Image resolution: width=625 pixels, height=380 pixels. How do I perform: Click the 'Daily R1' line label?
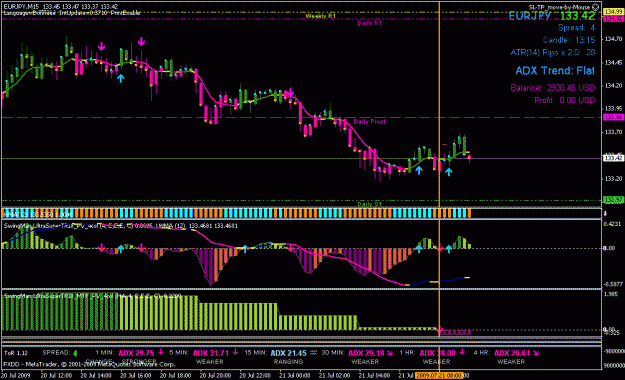pyautogui.click(x=369, y=23)
